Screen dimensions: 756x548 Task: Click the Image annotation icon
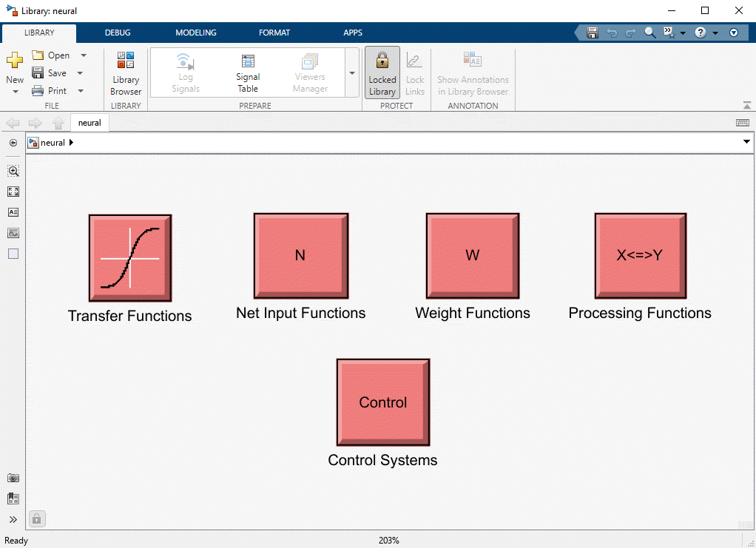[13, 233]
